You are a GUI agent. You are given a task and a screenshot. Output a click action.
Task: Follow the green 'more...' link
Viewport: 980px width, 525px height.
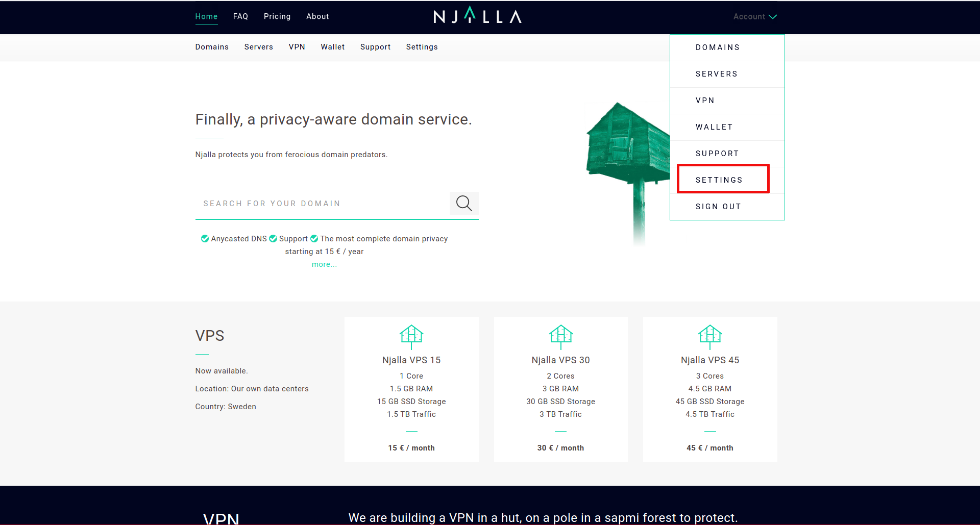coord(324,264)
